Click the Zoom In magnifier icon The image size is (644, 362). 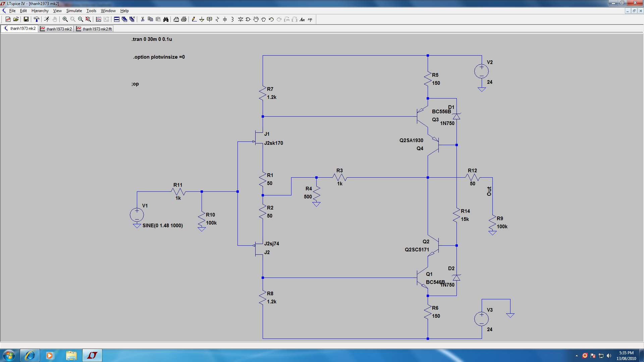tap(65, 19)
